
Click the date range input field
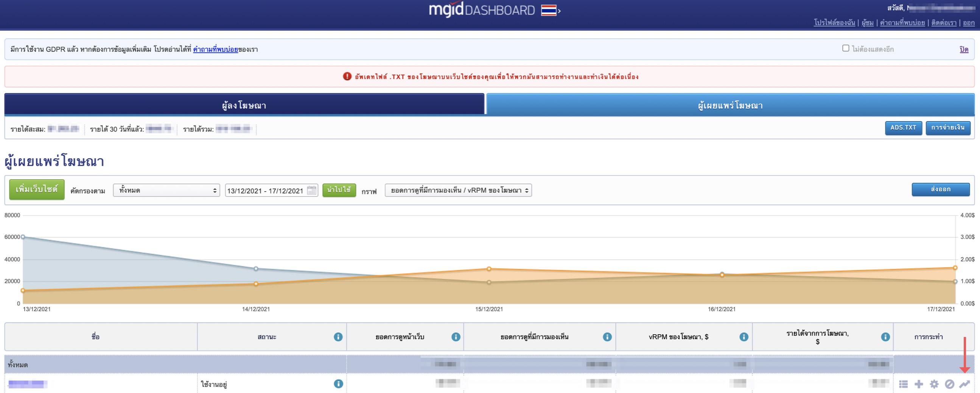point(265,190)
